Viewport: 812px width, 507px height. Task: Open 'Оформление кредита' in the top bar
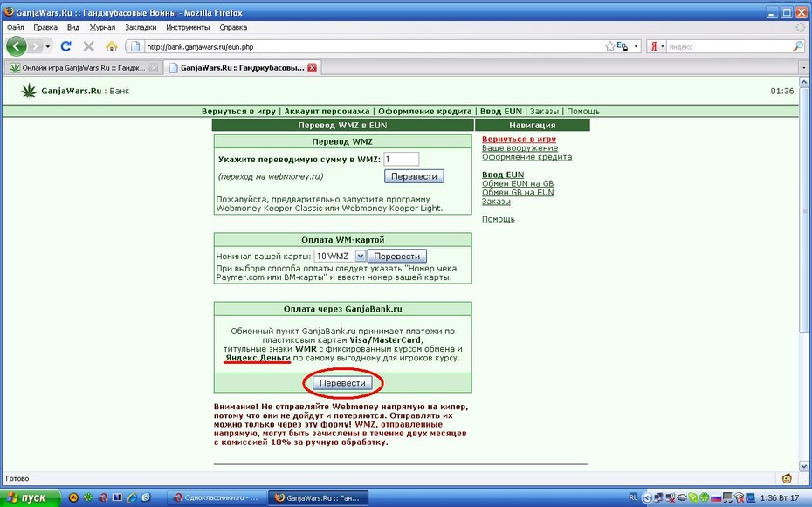pyautogui.click(x=424, y=111)
